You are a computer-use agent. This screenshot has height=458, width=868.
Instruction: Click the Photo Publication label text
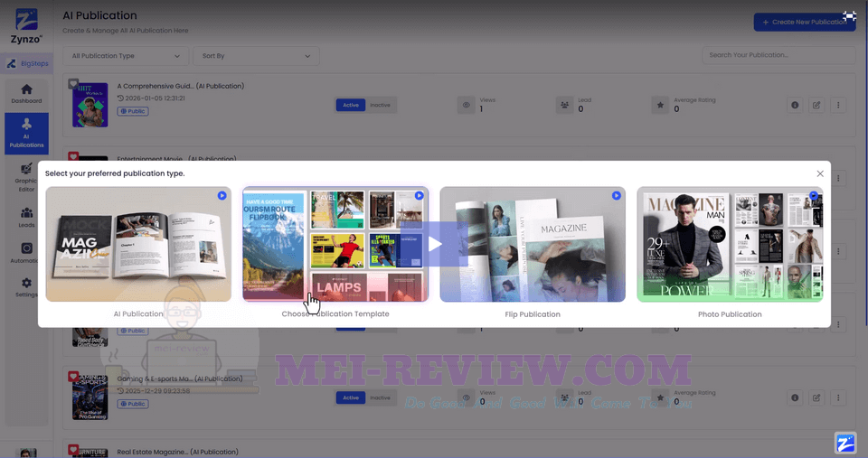730,314
